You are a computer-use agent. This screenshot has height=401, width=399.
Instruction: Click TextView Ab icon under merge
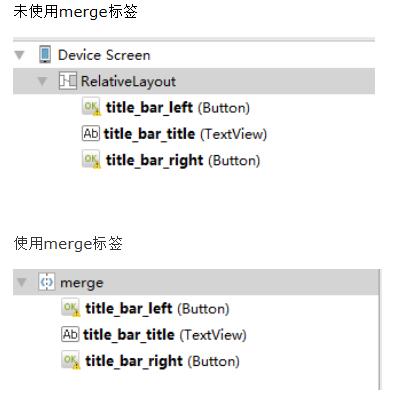(x=70, y=334)
